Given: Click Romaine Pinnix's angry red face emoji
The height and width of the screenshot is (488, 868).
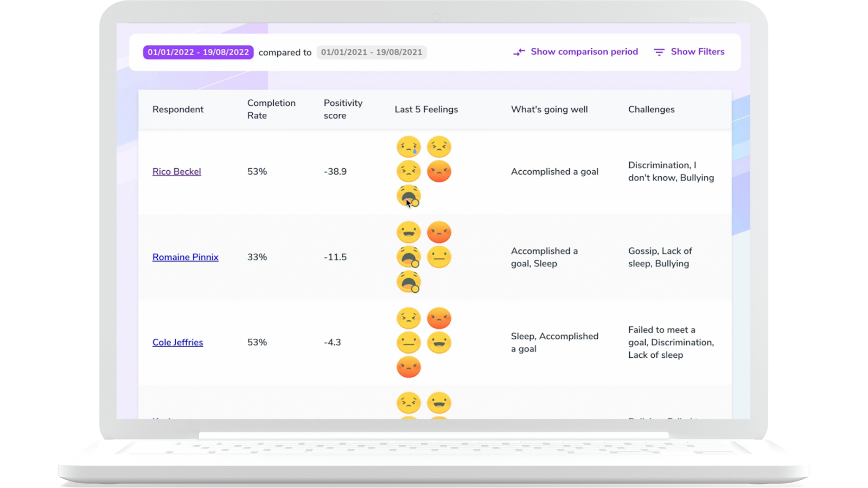Looking at the screenshot, I should coord(439,232).
